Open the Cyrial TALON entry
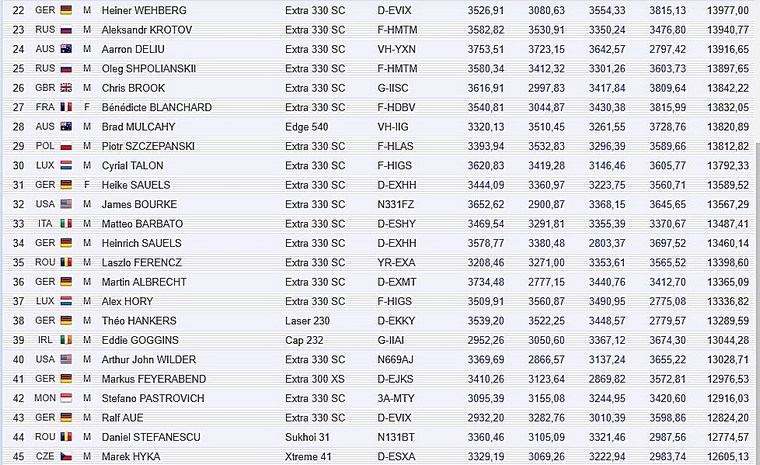The width and height of the screenshot is (760, 465). click(x=132, y=165)
